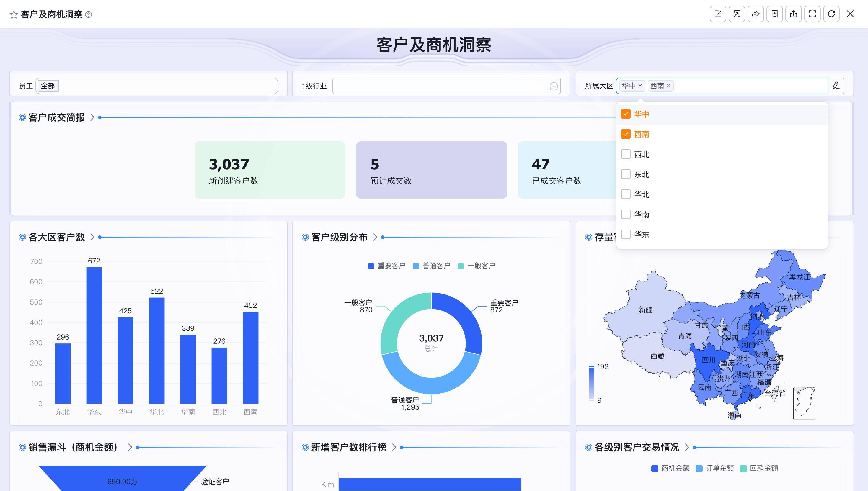Close the dashboard with X icon
The width and height of the screenshot is (868, 491).
tap(850, 14)
